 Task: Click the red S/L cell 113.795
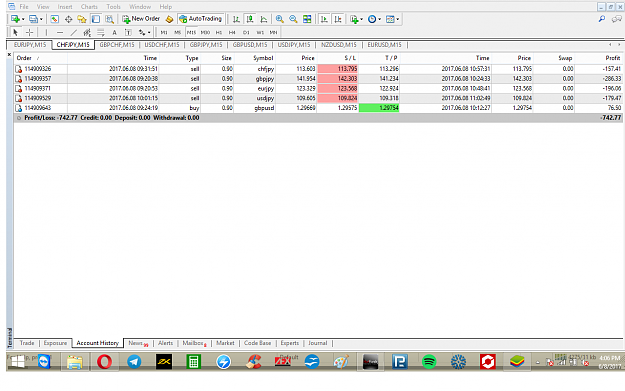(338, 69)
